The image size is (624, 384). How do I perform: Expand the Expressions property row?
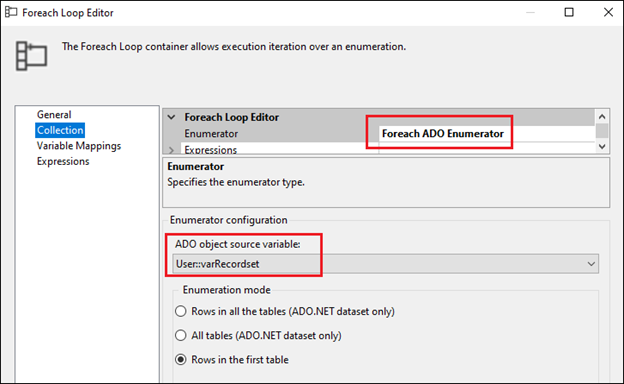point(172,150)
